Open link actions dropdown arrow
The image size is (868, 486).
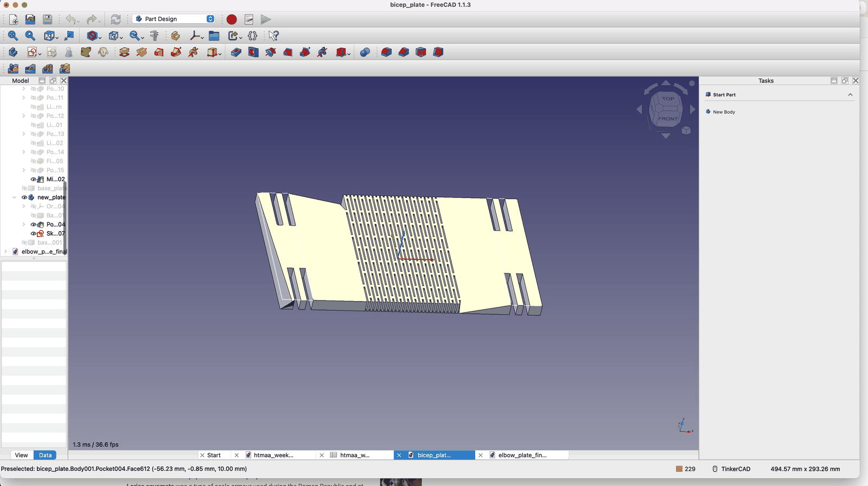pos(240,37)
